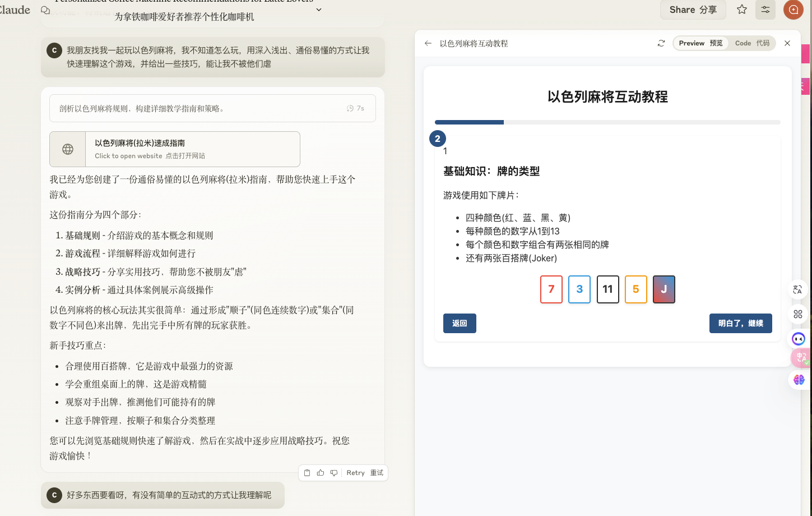This screenshot has height=516, width=812.
Task: Switch the artifact view to Preview 预览
Action: pyautogui.click(x=700, y=43)
